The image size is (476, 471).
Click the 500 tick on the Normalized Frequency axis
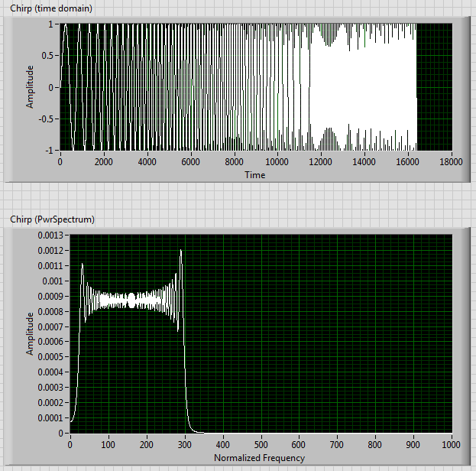coord(261,444)
